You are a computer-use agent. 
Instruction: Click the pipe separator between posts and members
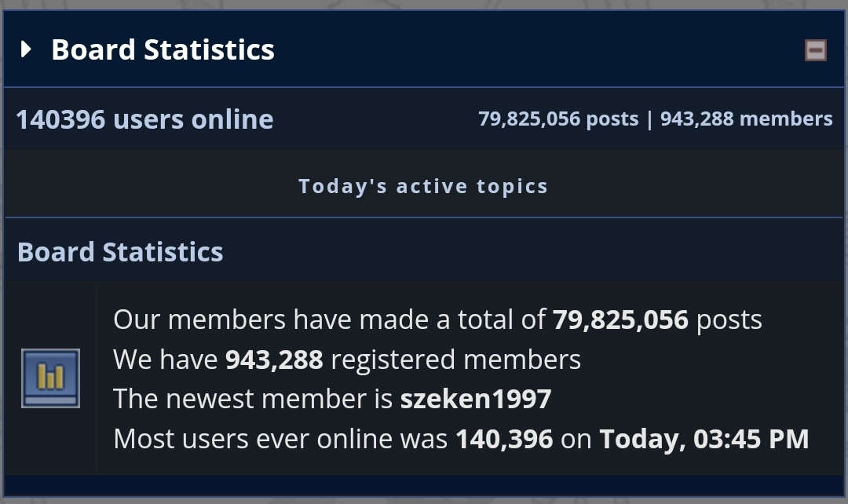point(649,119)
